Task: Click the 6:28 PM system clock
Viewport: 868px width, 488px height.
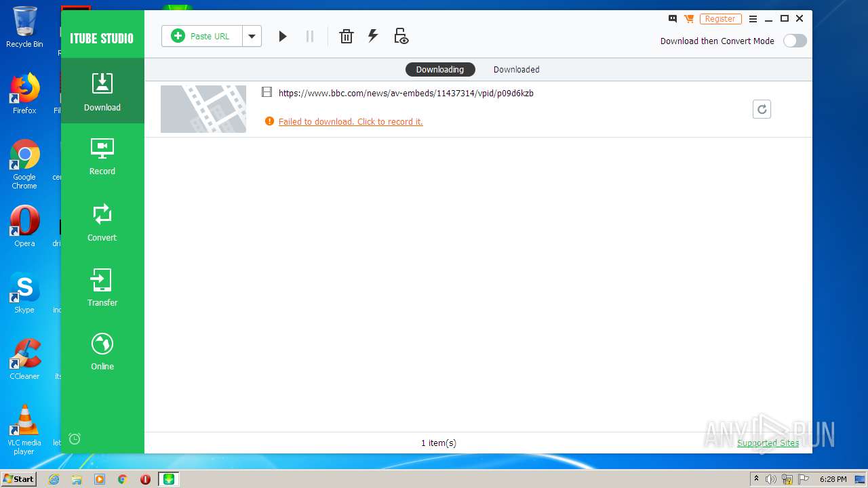Action: tap(833, 479)
